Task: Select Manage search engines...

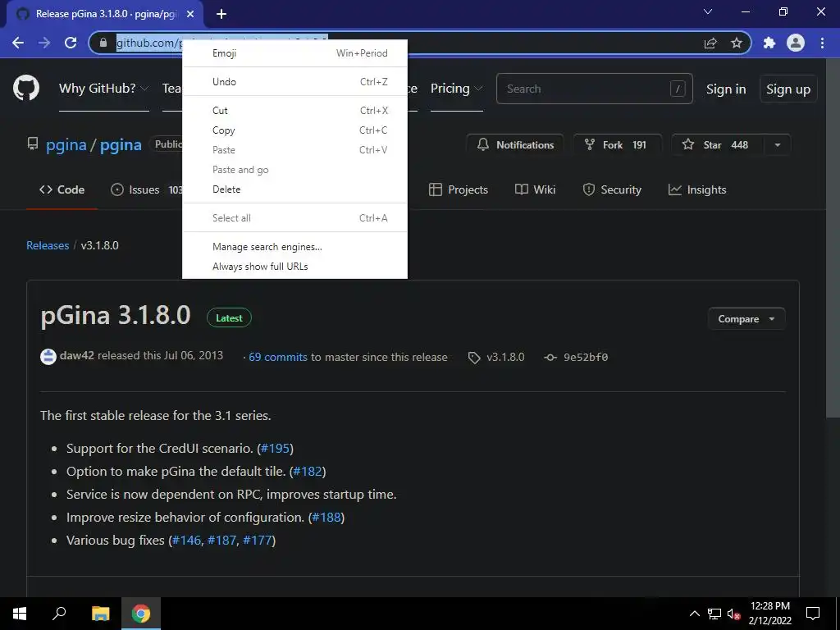Action: pyautogui.click(x=294, y=247)
